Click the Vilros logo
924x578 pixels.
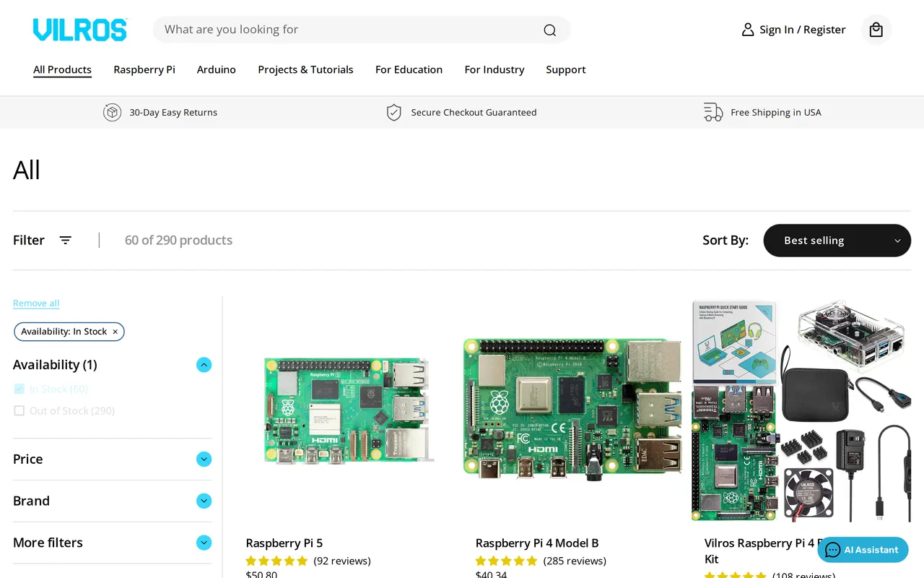[x=80, y=30]
